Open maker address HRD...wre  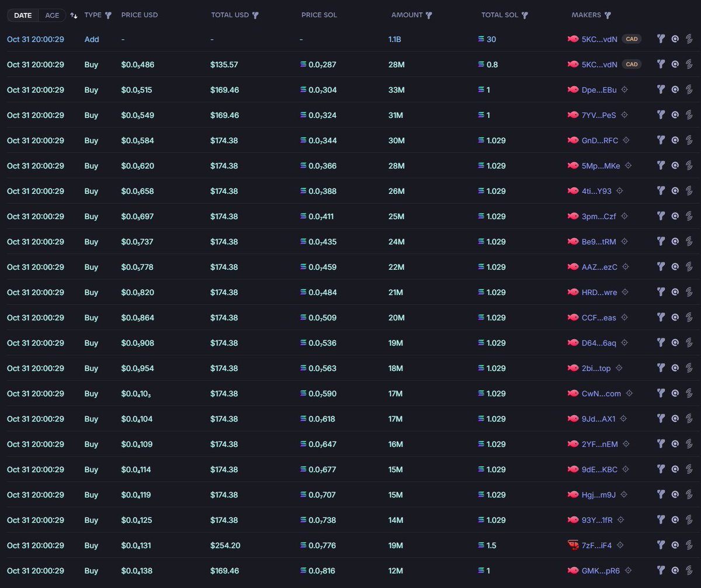click(599, 292)
